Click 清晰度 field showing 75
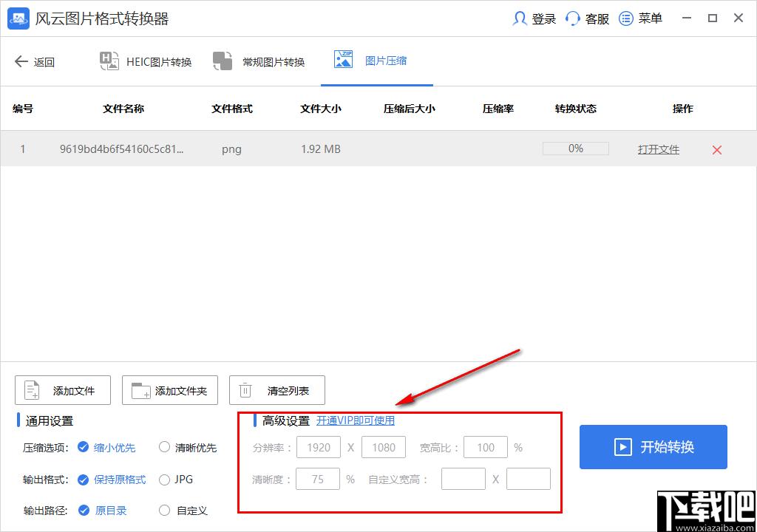Image resolution: width=757 pixels, height=532 pixels. pyautogui.click(x=318, y=479)
